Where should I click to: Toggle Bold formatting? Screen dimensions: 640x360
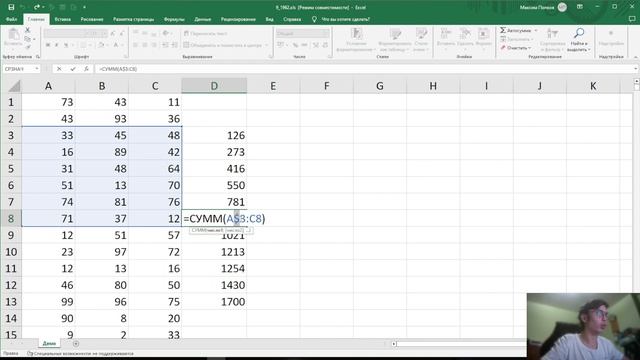[48, 45]
